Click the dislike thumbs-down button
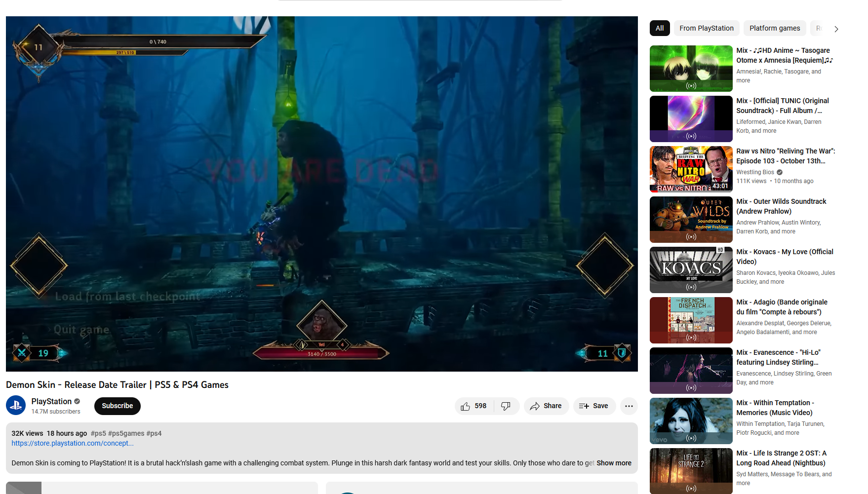This screenshot has width=868, height=494. coord(506,406)
